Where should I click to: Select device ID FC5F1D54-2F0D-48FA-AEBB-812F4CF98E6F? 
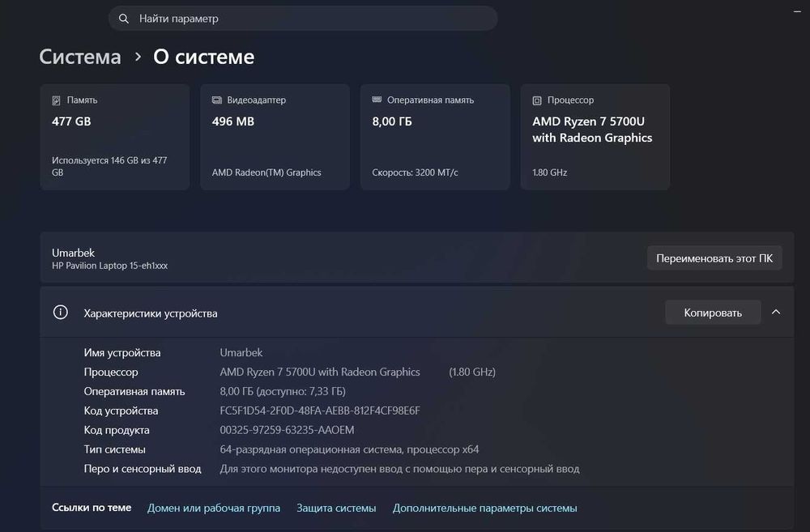click(x=320, y=411)
